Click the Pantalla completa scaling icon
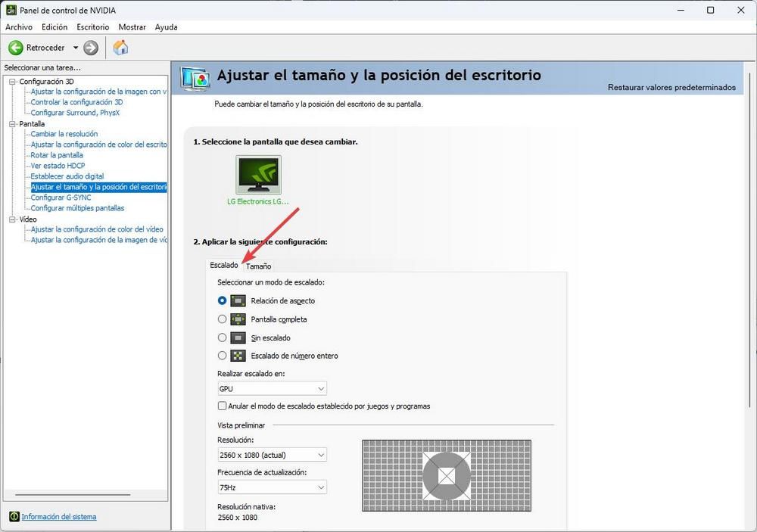 point(238,319)
